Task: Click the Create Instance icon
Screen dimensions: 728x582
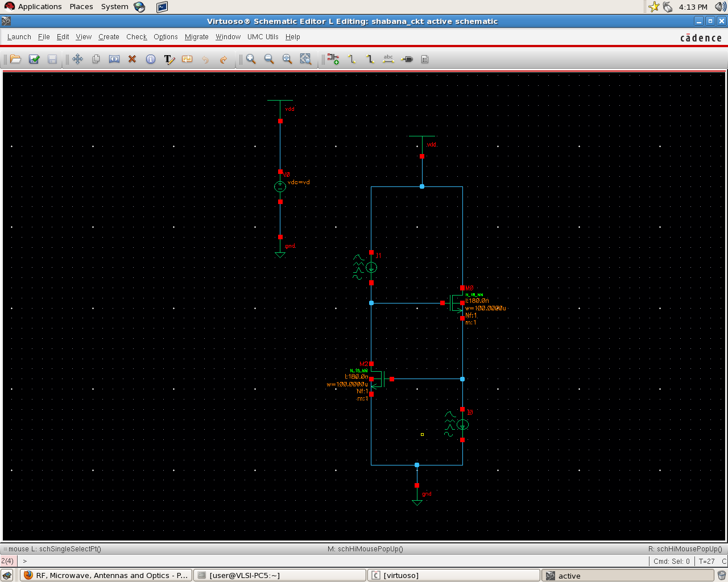Action: 333,59
